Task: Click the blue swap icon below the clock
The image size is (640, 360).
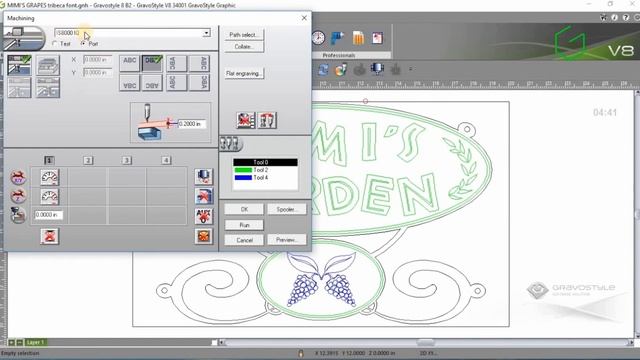Action: [x=323, y=70]
